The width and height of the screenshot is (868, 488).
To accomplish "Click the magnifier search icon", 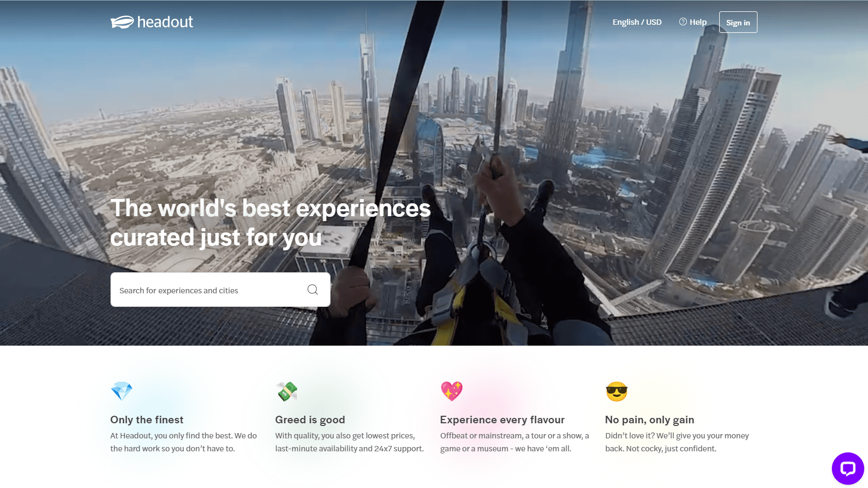I will [313, 290].
